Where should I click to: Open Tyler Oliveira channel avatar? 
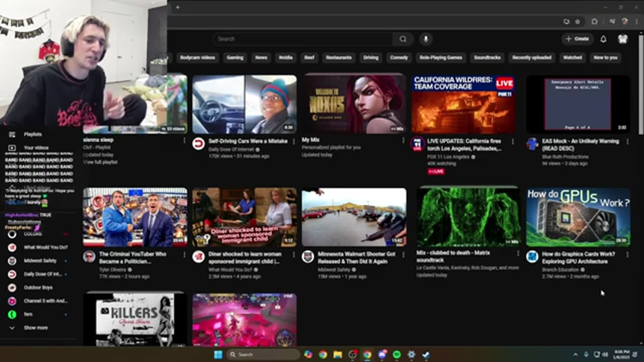pyautogui.click(x=89, y=257)
